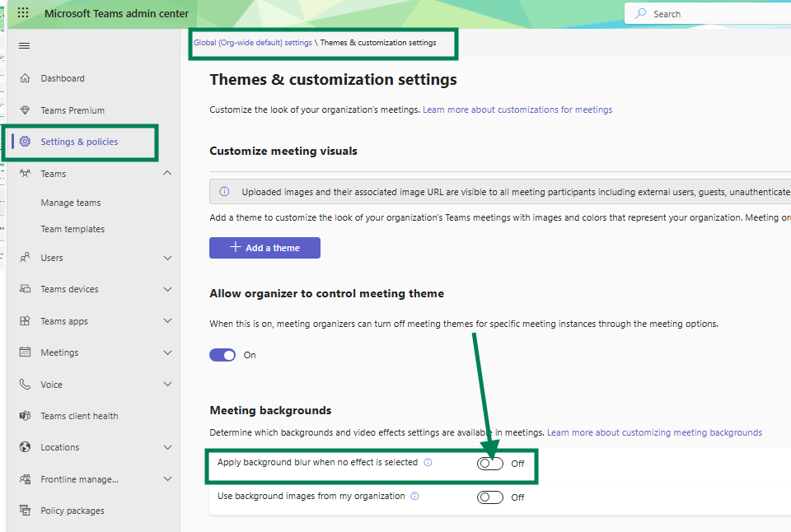
Task: Enable background blur when no effect selected
Action: click(489, 464)
